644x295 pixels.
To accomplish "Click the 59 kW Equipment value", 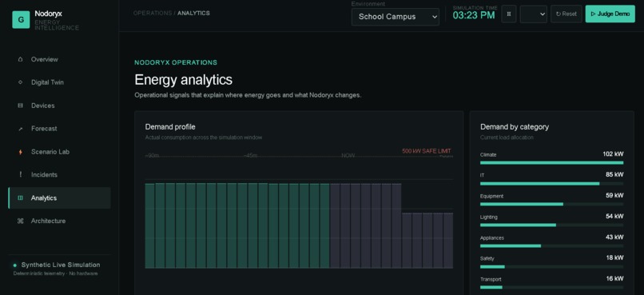I will (x=614, y=196).
